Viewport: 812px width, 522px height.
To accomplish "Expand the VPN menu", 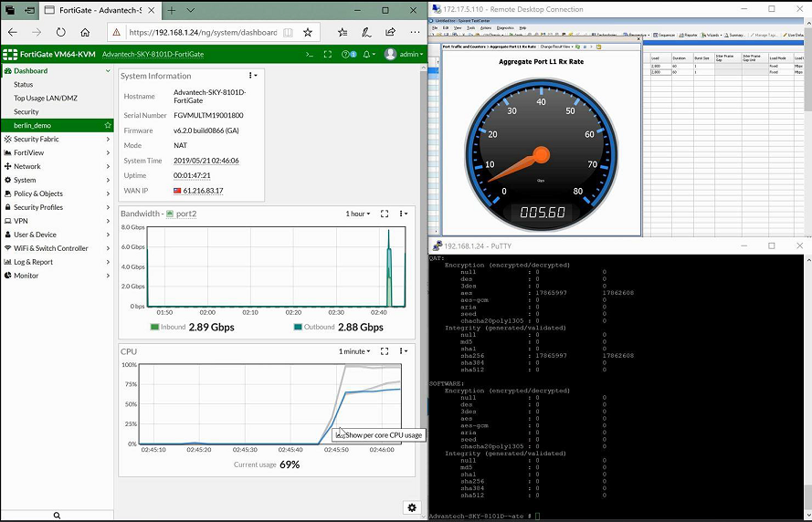I will [57, 221].
